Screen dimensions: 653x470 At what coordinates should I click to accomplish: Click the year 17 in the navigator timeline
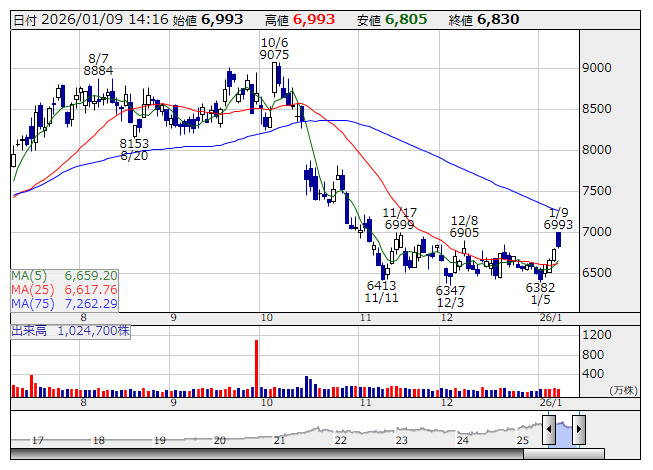tap(38, 440)
